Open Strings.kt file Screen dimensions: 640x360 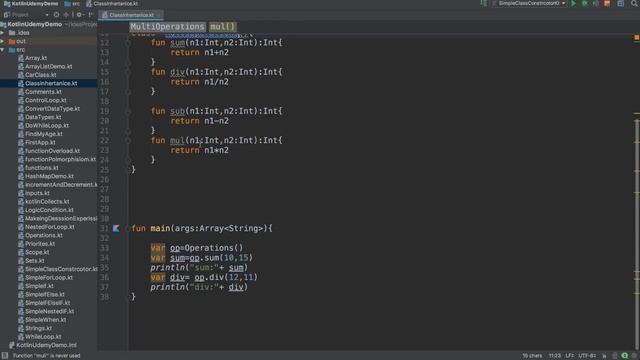[38, 328]
